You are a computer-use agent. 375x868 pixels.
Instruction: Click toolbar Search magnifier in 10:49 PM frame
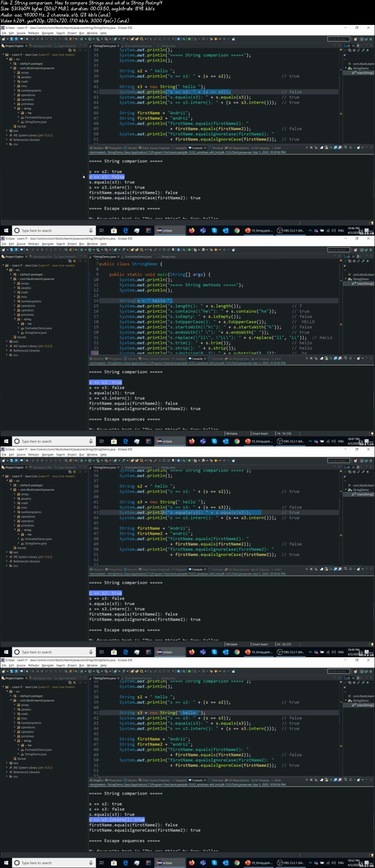click(x=142, y=460)
